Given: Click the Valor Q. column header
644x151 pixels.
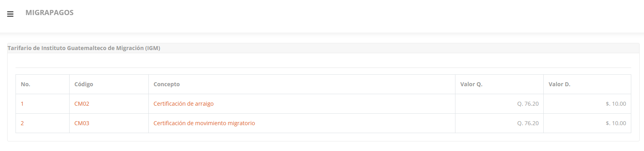Looking at the screenshot, I should (471, 84).
